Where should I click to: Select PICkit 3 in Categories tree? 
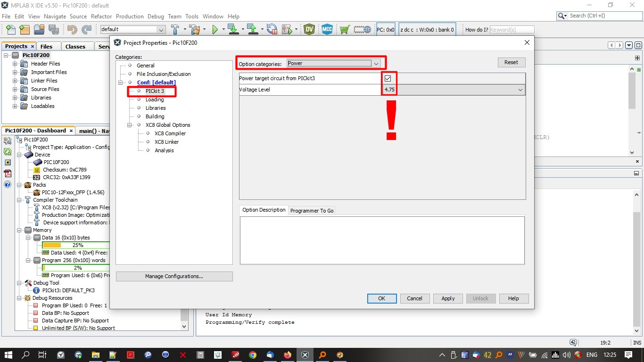(x=155, y=91)
